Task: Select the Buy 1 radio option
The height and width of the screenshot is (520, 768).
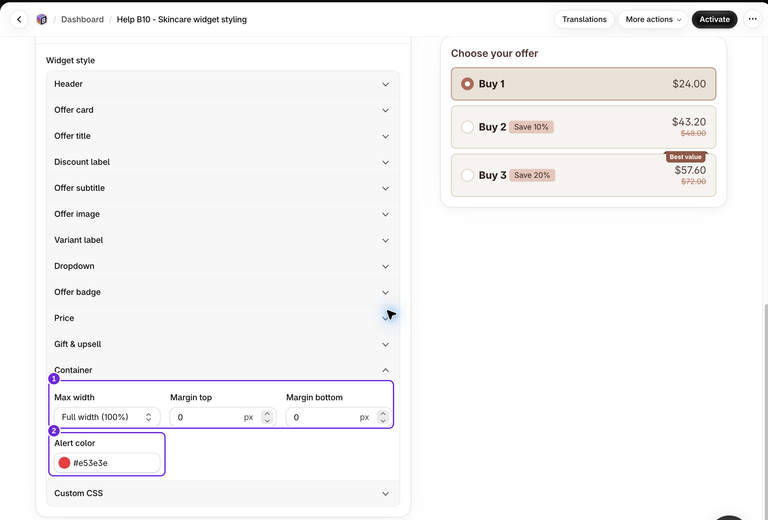Action: click(x=467, y=84)
